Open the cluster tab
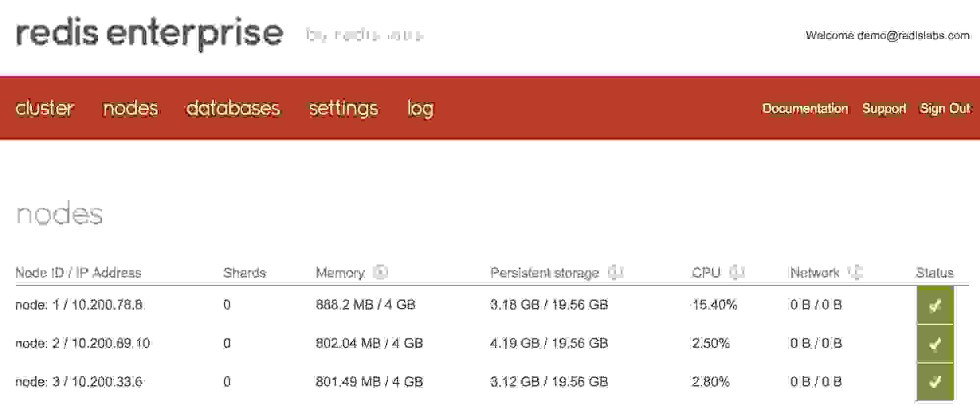This screenshot has width=980, height=410. click(45, 108)
